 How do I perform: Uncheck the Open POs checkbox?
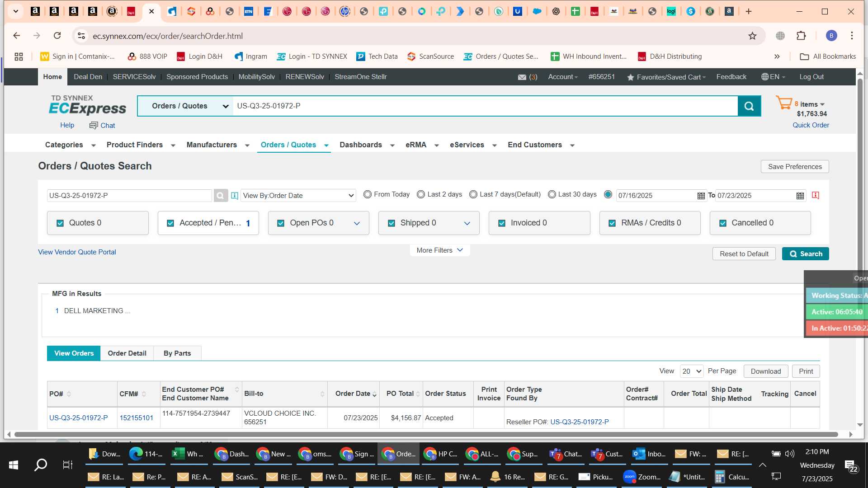point(281,223)
